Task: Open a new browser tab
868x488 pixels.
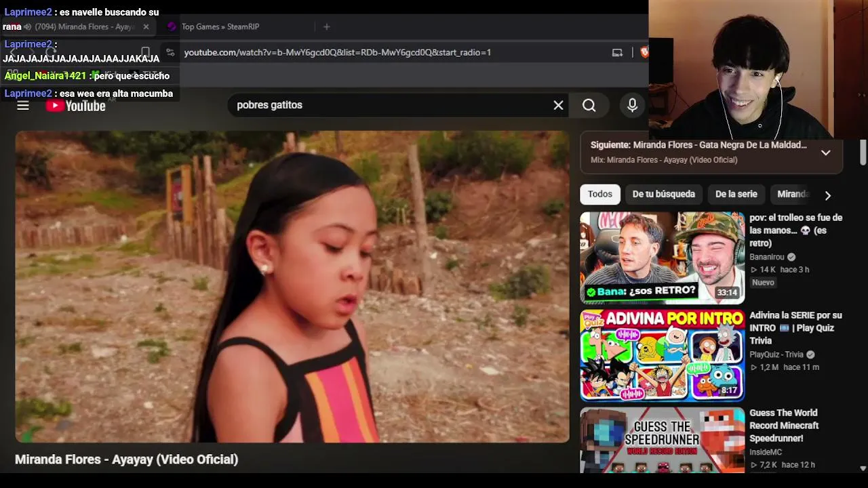Action: pyautogui.click(x=326, y=26)
